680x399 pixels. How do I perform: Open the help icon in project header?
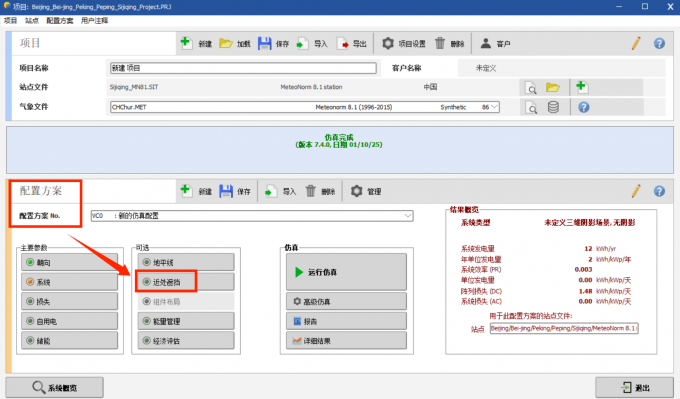[659, 43]
